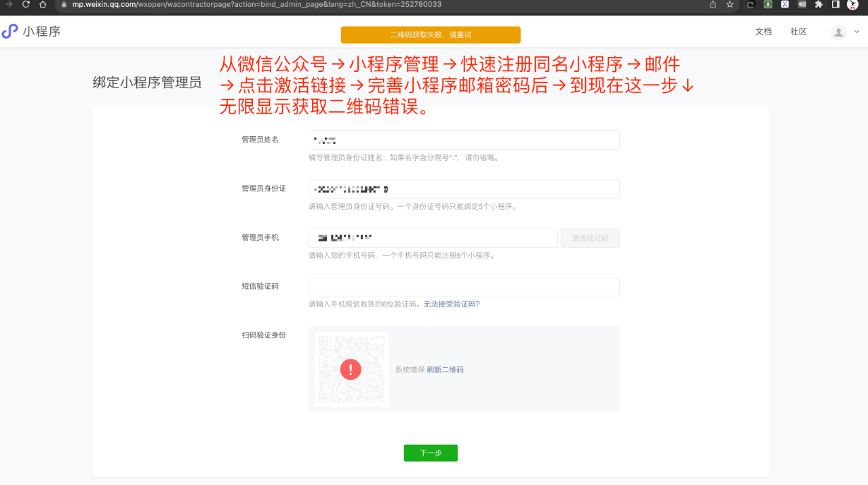Open the 社区 menu link
Viewport: 868px width, 485px height.
point(799,32)
